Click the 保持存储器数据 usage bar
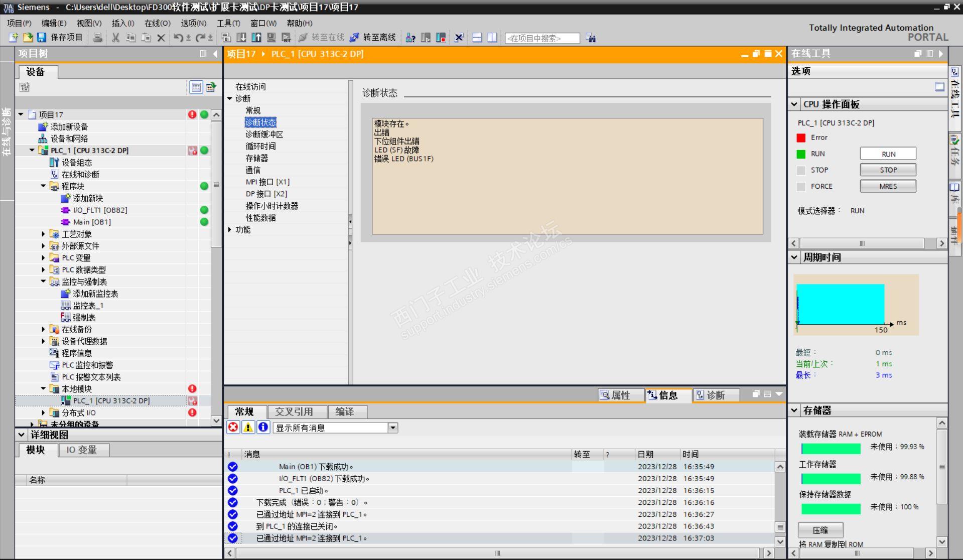Image resolution: width=963 pixels, height=560 pixels. click(x=831, y=509)
